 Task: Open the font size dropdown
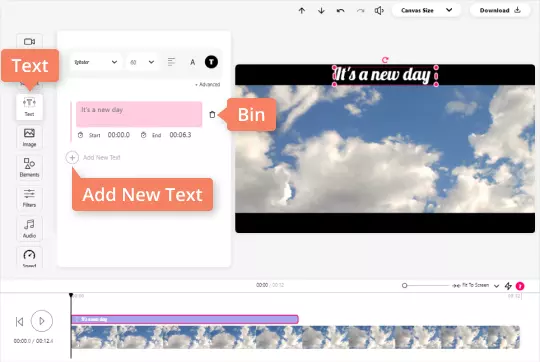[x=142, y=62]
